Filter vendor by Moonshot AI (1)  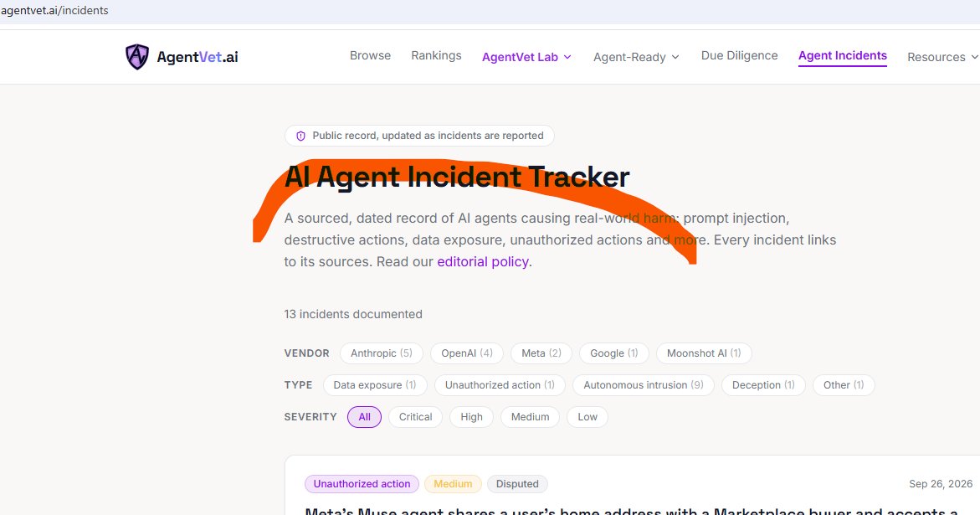coord(704,353)
